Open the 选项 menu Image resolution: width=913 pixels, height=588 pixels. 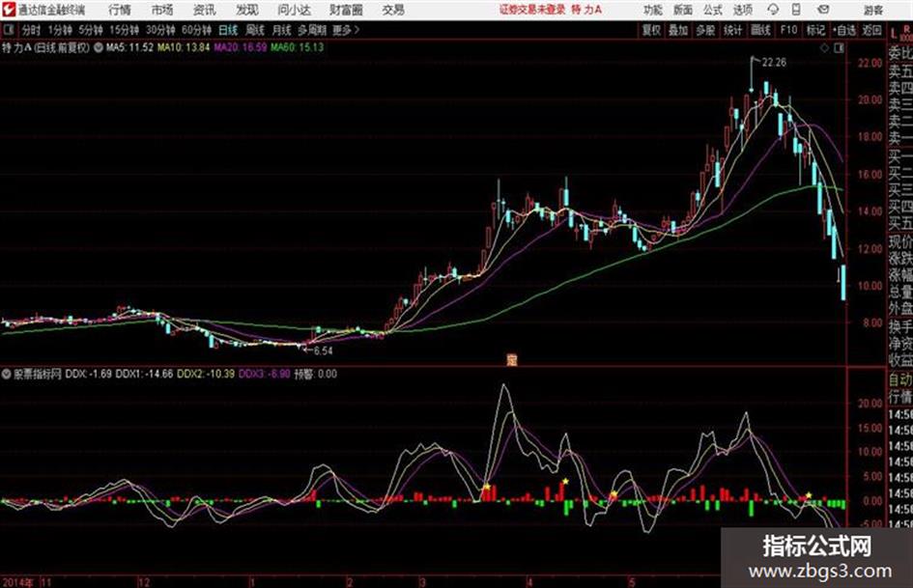742,10
